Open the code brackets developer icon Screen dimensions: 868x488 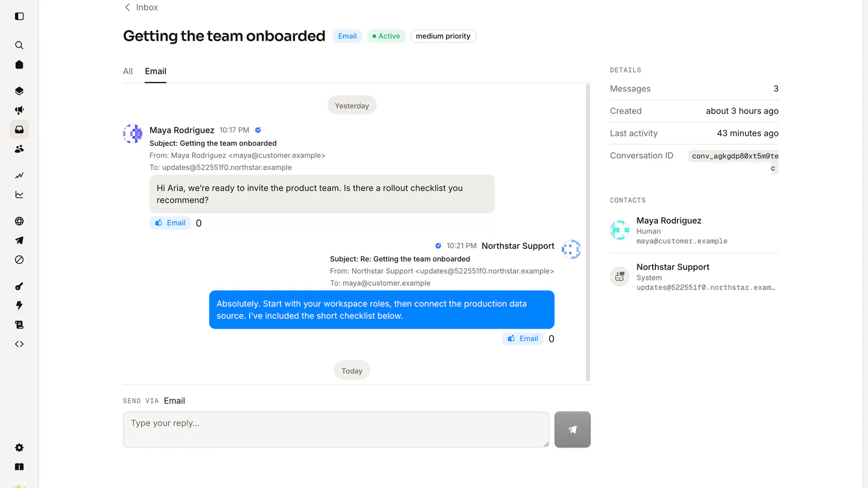(x=20, y=344)
